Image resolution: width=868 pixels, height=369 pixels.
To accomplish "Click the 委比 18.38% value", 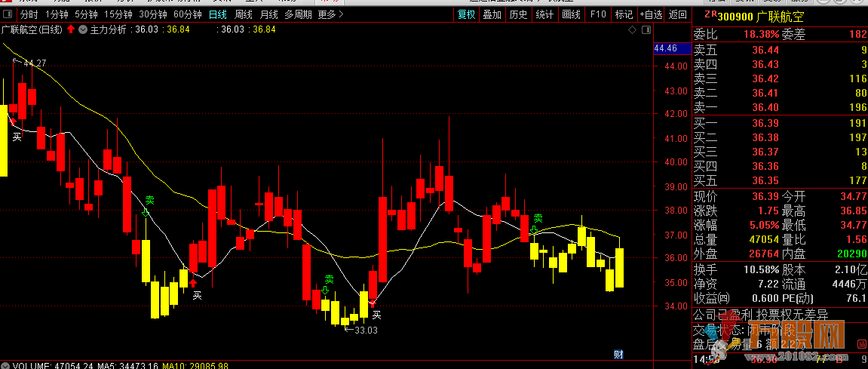I will [760, 35].
